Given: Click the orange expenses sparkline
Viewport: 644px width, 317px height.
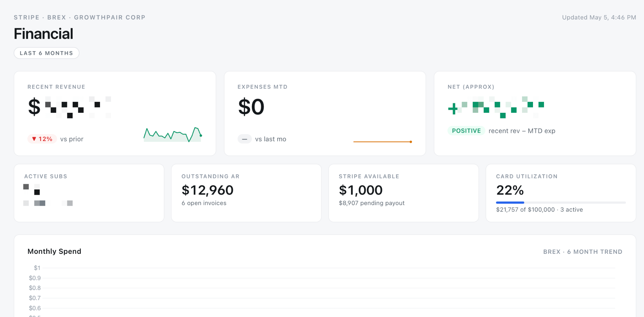Looking at the screenshot, I should (x=383, y=142).
